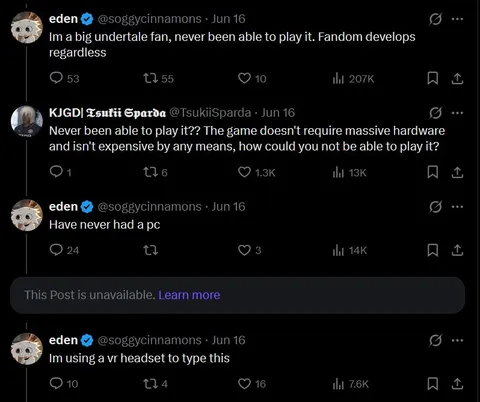Viewport: 480px width, 402px height.
Task: Repost the "Have never had a pc" post
Action: tap(150, 250)
